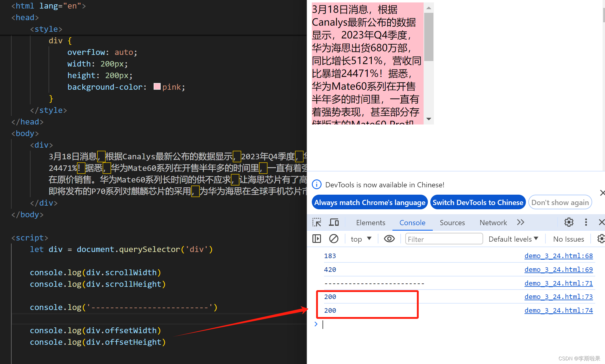605x364 pixels.
Task: Open DevTools settings gear
Action: coord(569,222)
